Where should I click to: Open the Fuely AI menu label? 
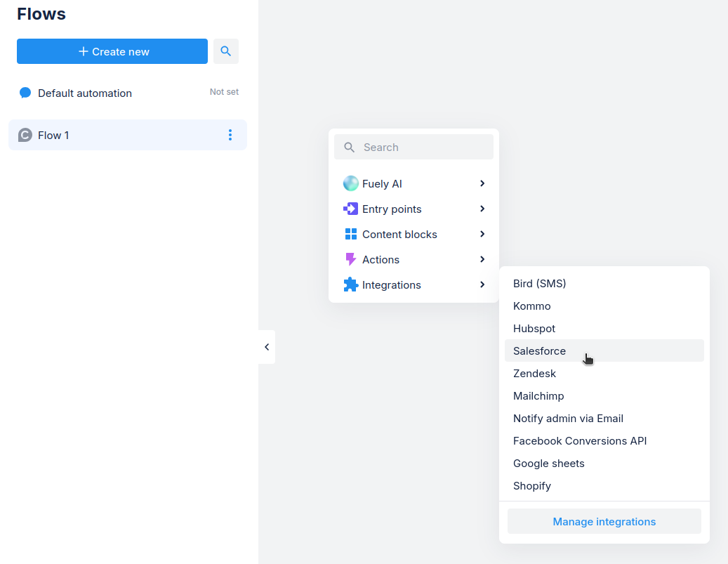[x=382, y=183]
